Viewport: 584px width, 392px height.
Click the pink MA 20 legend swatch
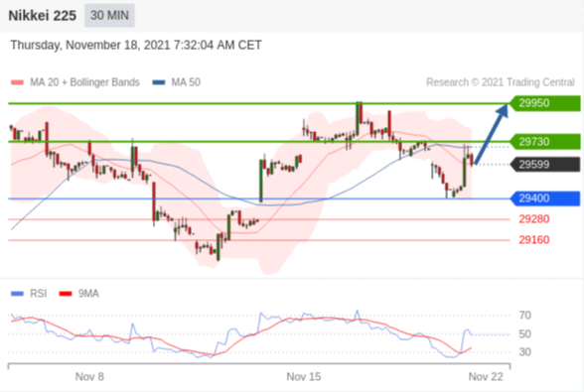(x=17, y=82)
